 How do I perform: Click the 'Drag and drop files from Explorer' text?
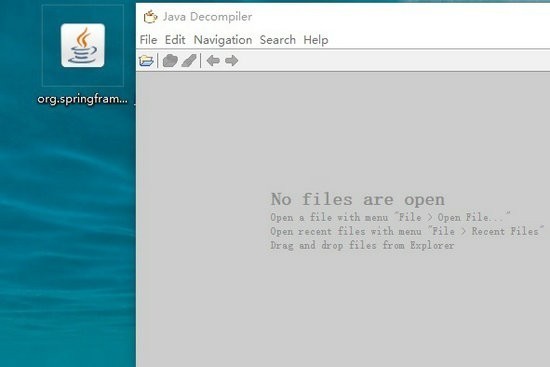pos(362,245)
